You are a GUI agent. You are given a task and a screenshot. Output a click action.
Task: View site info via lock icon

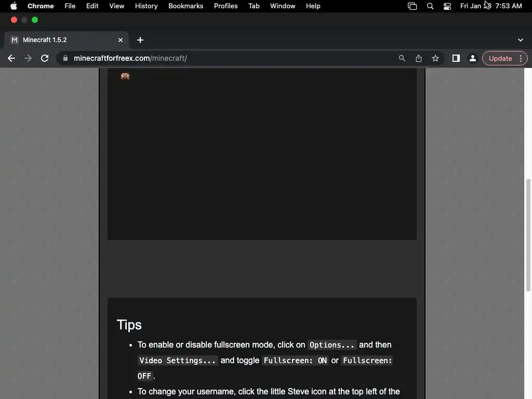click(x=65, y=58)
